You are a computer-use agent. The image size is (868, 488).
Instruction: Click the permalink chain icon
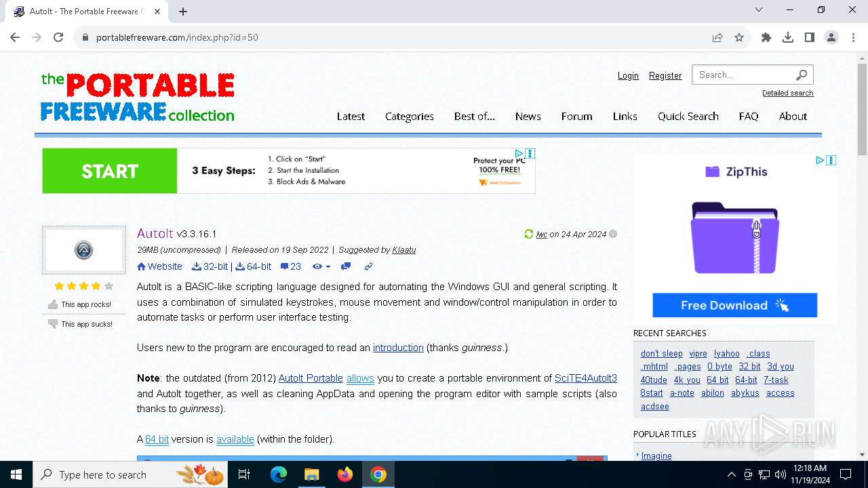[368, 266]
